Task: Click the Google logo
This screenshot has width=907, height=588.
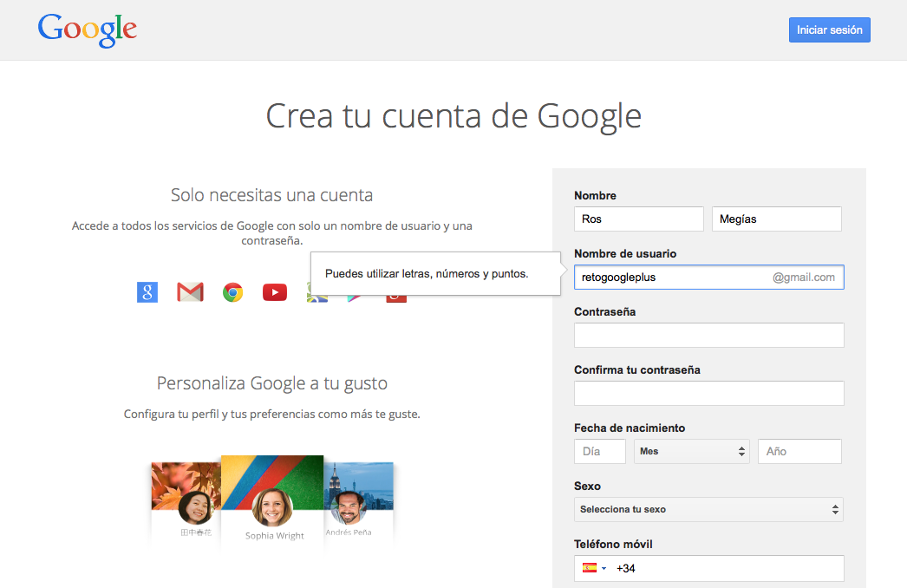Action: click(87, 29)
